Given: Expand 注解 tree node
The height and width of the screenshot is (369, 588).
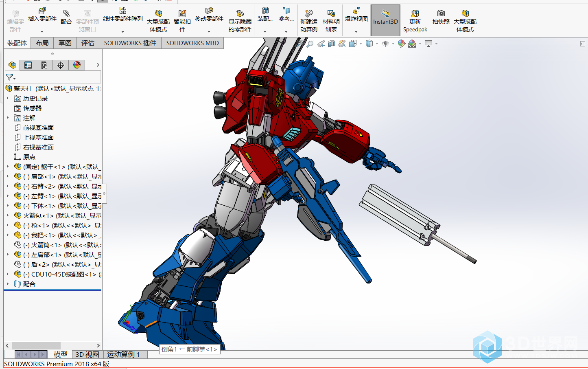Looking at the screenshot, I should [x=8, y=118].
